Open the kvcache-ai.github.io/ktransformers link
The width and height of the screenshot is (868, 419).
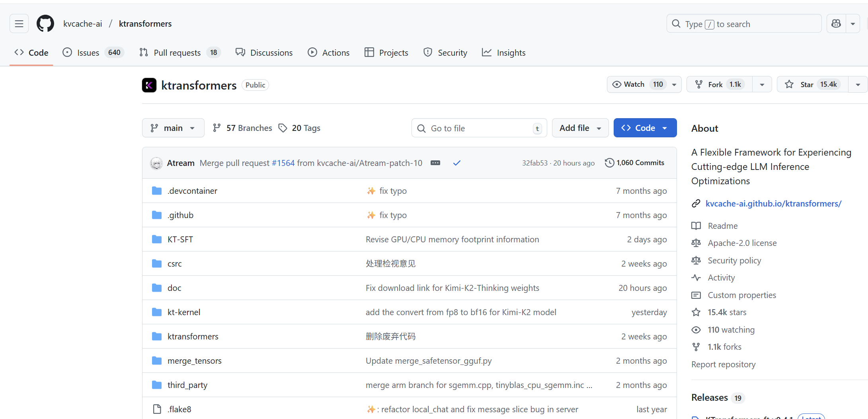tap(773, 204)
